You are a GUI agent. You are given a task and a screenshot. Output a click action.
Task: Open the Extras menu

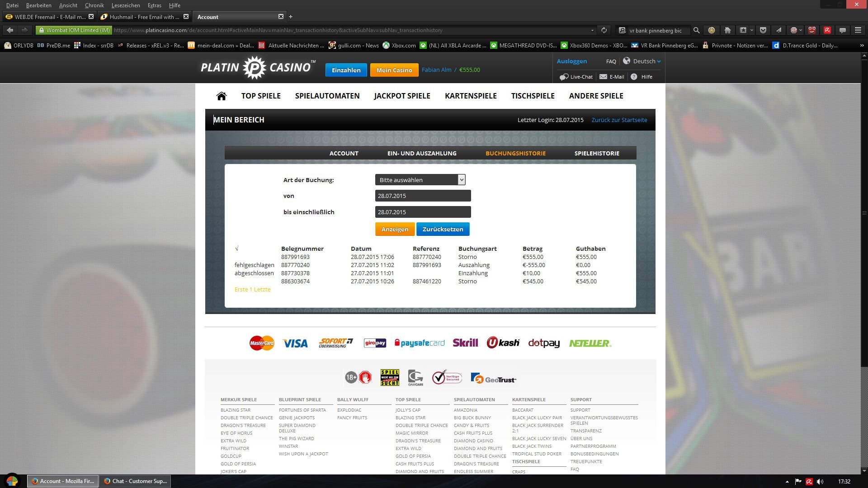[155, 5]
